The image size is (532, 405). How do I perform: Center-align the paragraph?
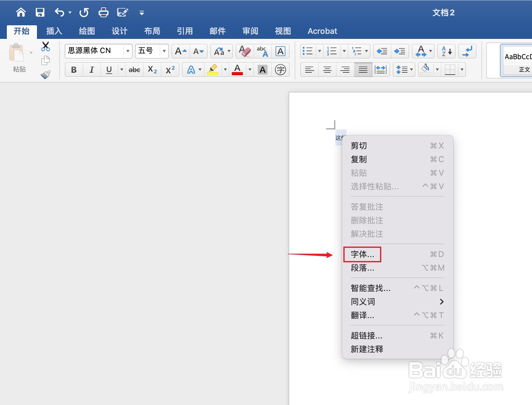click(327, 70)
